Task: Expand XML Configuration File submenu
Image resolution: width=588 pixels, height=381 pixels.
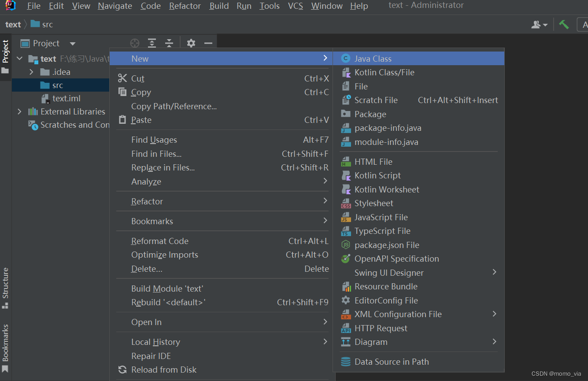Action: click(418, 314)
